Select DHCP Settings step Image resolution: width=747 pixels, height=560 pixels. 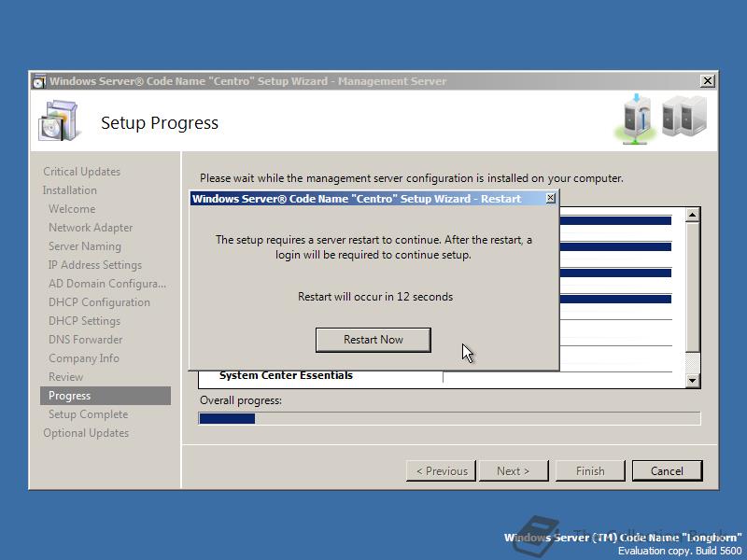point(84,320)
